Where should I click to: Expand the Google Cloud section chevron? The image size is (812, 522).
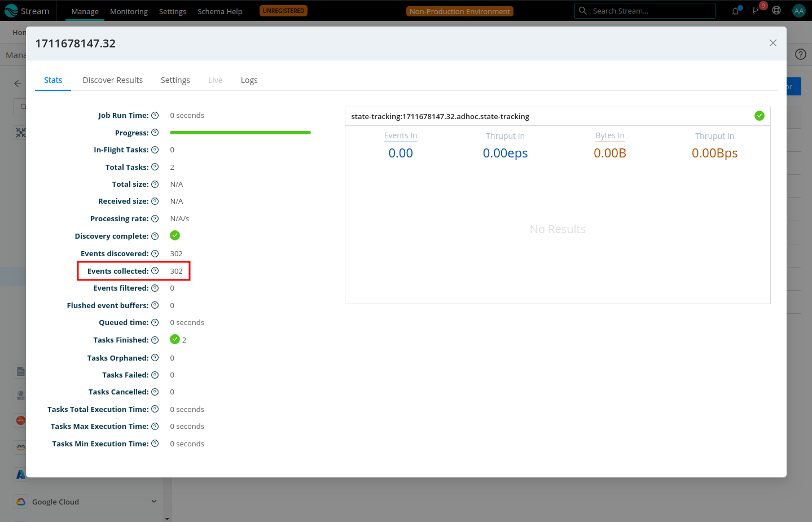coord(154,502)
